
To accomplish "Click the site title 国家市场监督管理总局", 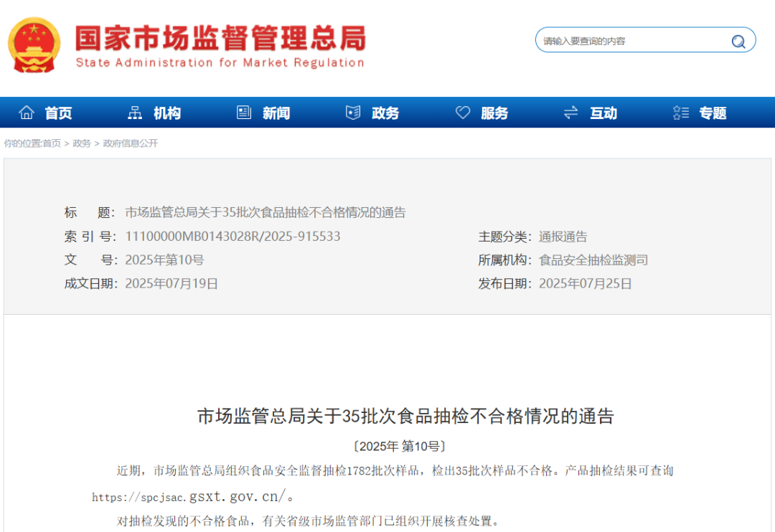I will coord(220,38).
